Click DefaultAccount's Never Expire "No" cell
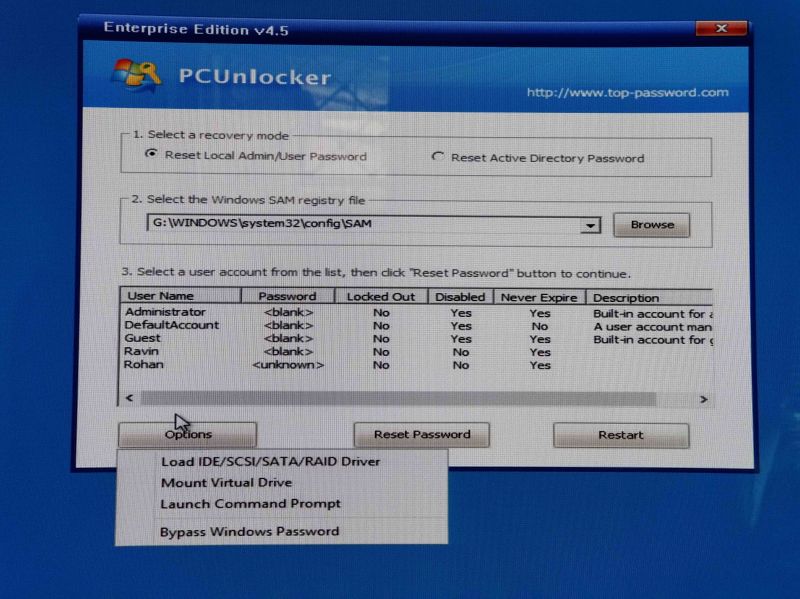 [540, 327]
